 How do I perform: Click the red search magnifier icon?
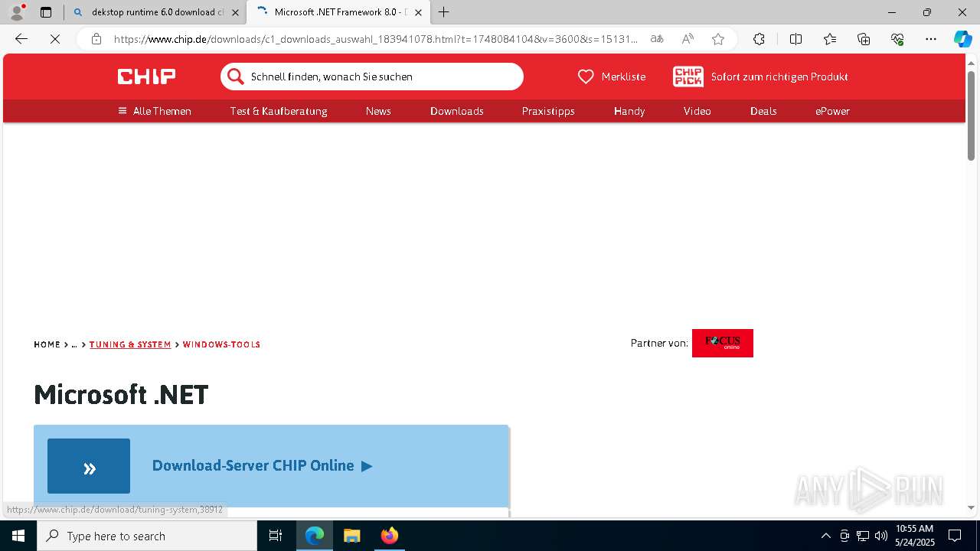coord(236,77)
